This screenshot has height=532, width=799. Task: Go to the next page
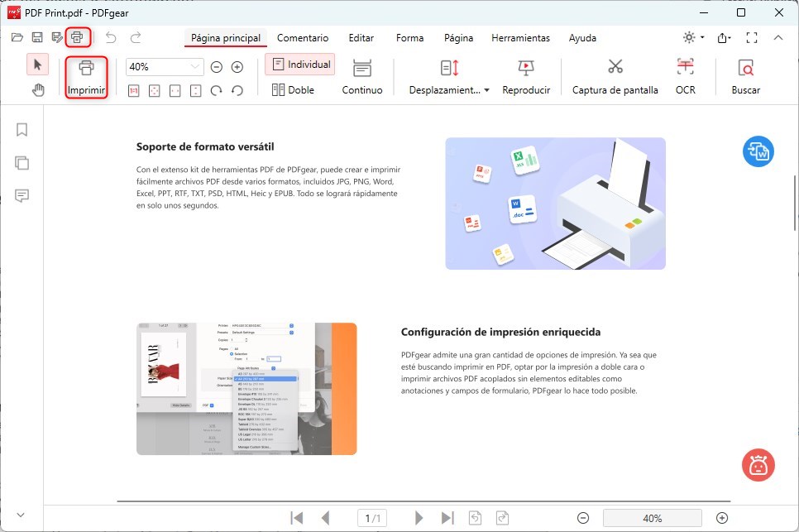tap(419, 518)
